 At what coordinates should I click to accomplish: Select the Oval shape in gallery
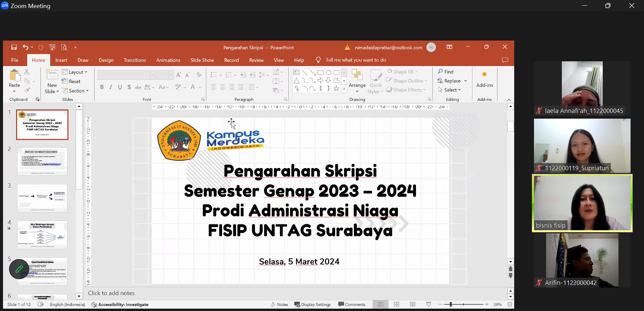click(329, 72)
